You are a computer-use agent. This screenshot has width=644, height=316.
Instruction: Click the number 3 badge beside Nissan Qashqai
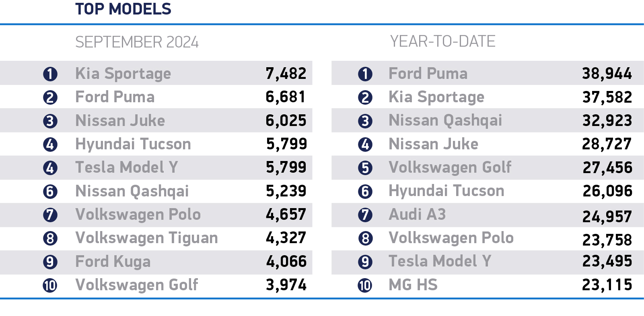[365, 121]
